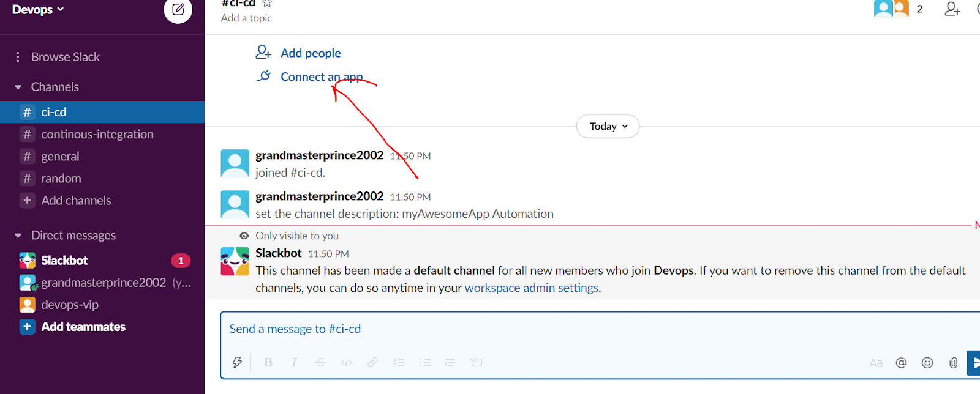
Task: Click the hash icon beside general channel
Action: [27, 156]
